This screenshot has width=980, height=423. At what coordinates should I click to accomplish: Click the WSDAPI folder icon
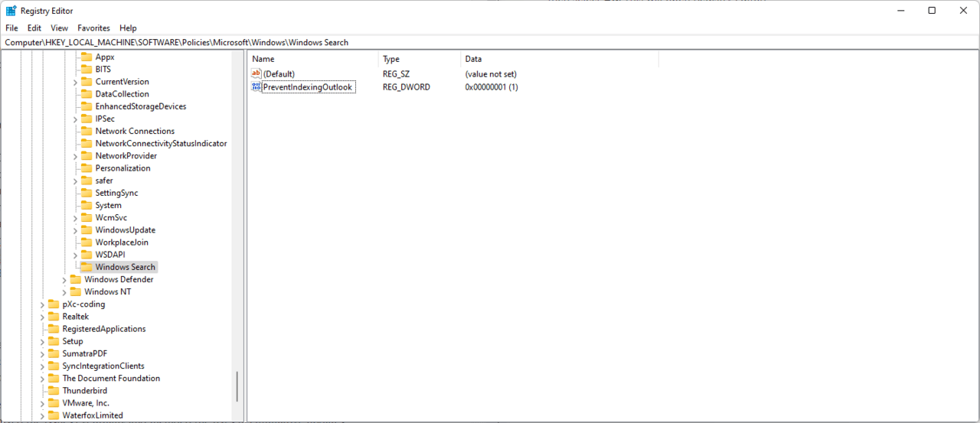coord(86,255)
